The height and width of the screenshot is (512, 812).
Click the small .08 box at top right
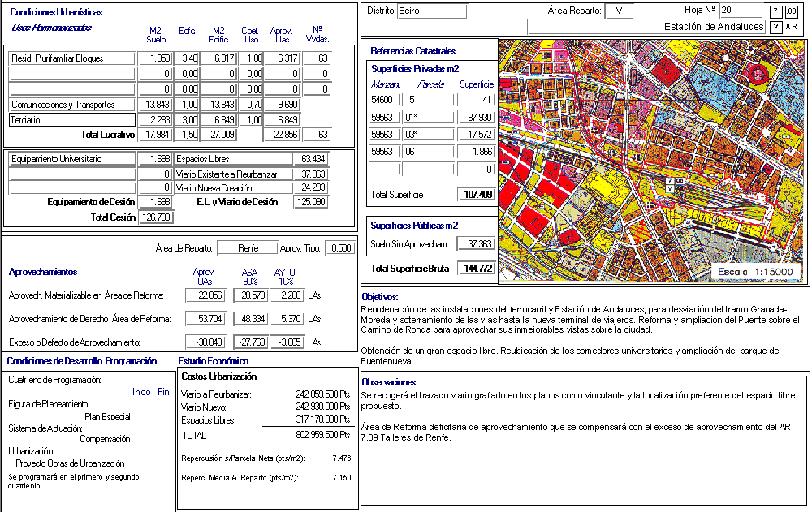[x=792, y=11]
